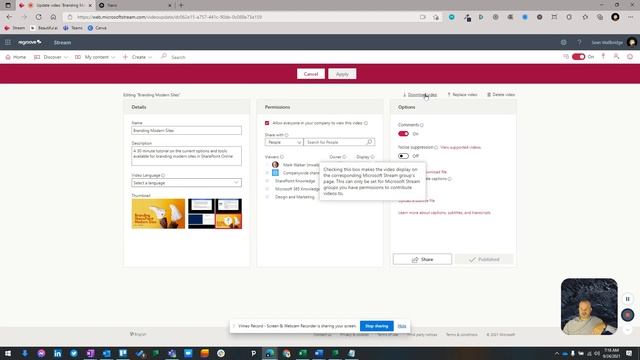Turn off the Comments toggle

coord(403,134)
